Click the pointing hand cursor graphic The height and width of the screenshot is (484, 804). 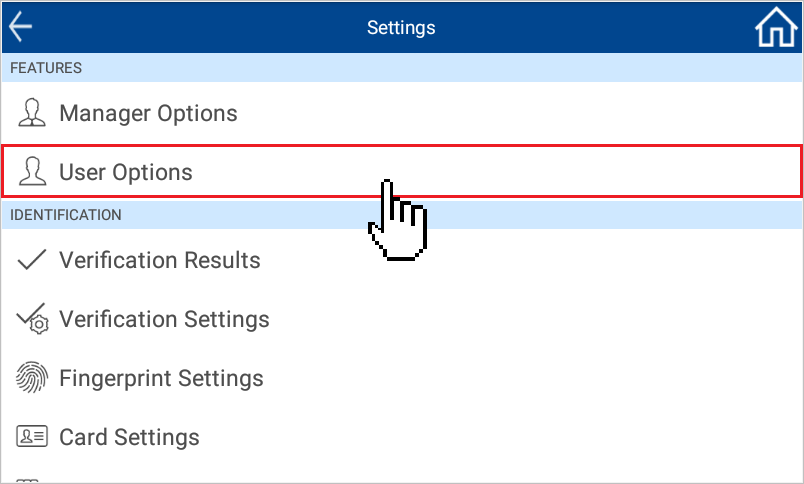pyautogui.click(x=397, y=219)
